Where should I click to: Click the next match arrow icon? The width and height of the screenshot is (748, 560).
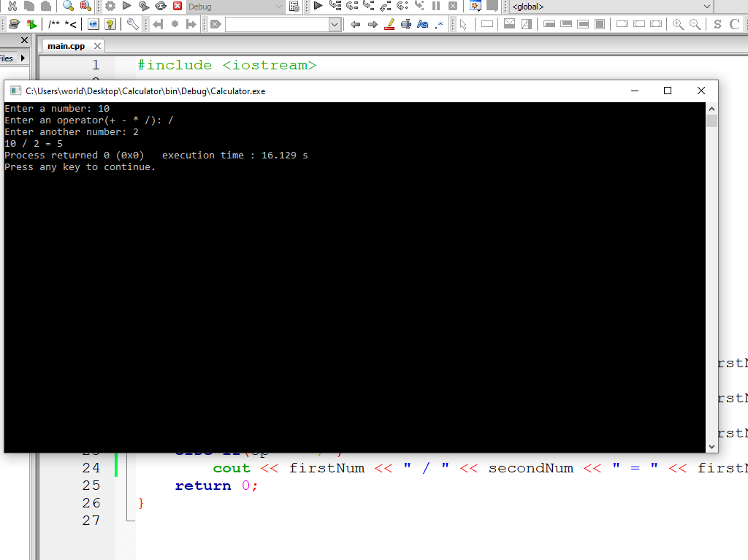tap(373, 24)
